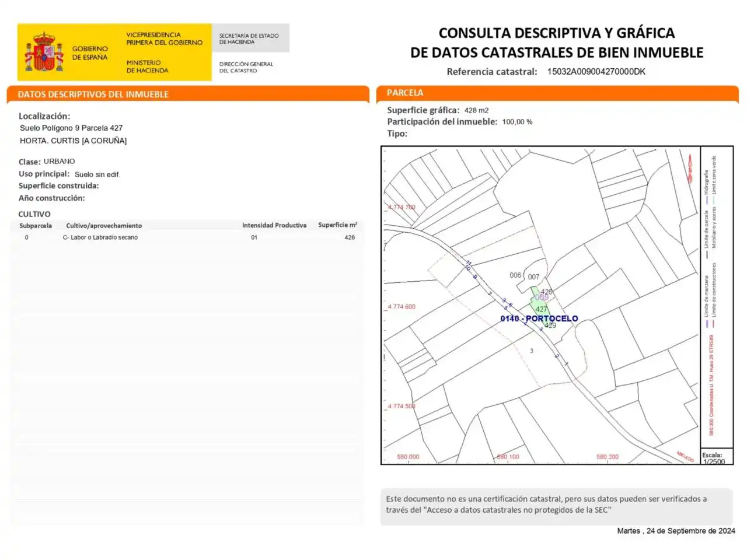Select intensity value '01' in crop table
Image resolution: width=747 pixels, height=560 pixels.
click(x=254, y=237)
